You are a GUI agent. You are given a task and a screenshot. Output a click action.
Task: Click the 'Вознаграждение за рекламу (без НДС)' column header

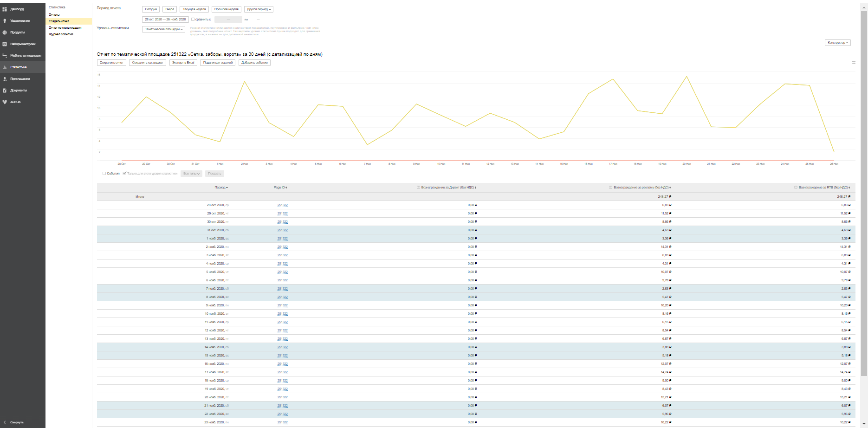coord(642,188)
